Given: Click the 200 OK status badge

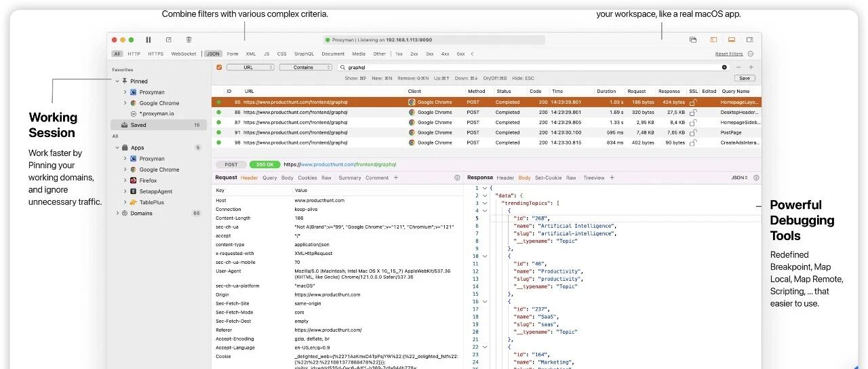Looking at the screenshot, I should (x=264, y=164).
